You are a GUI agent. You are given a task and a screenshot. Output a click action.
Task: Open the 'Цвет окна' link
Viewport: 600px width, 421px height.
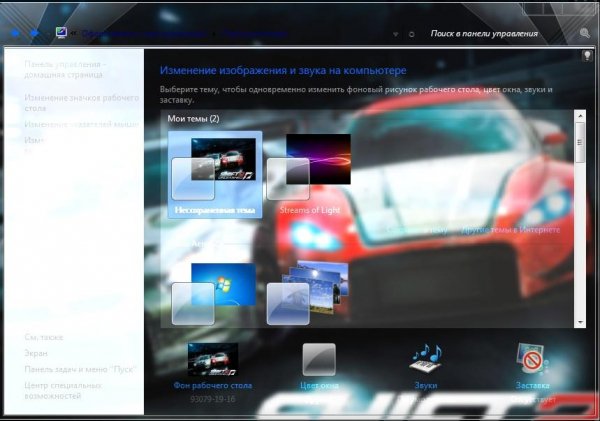click(x=319, y=385)
